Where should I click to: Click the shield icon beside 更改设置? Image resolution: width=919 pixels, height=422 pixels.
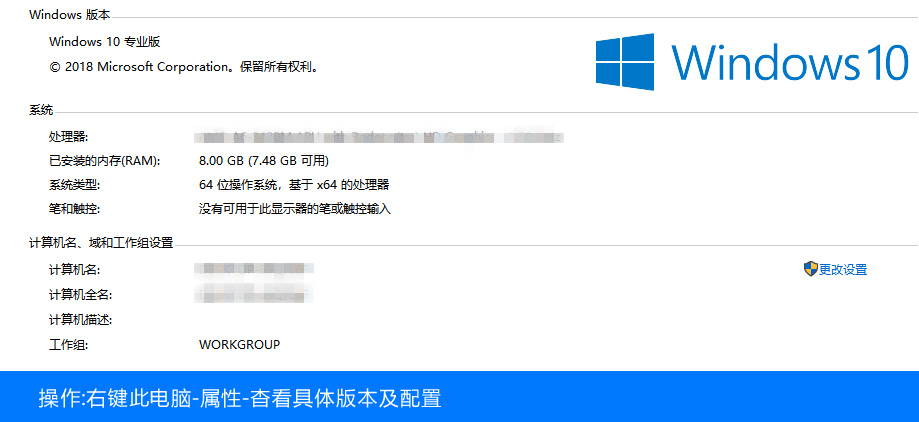click(810, 269)
